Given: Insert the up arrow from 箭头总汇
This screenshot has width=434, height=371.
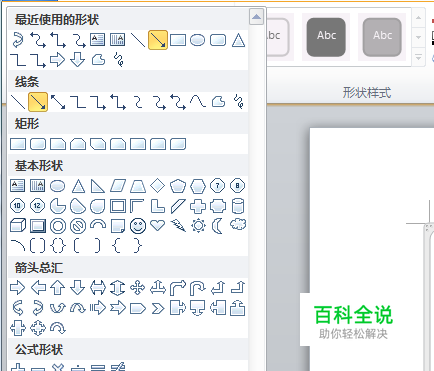Looking at the screenshot, I should point(58,287).
